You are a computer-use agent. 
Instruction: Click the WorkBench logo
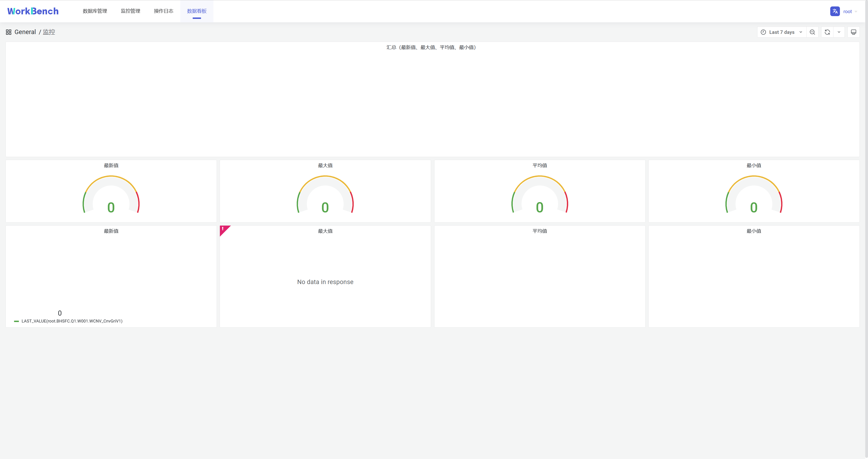point(33,11)
